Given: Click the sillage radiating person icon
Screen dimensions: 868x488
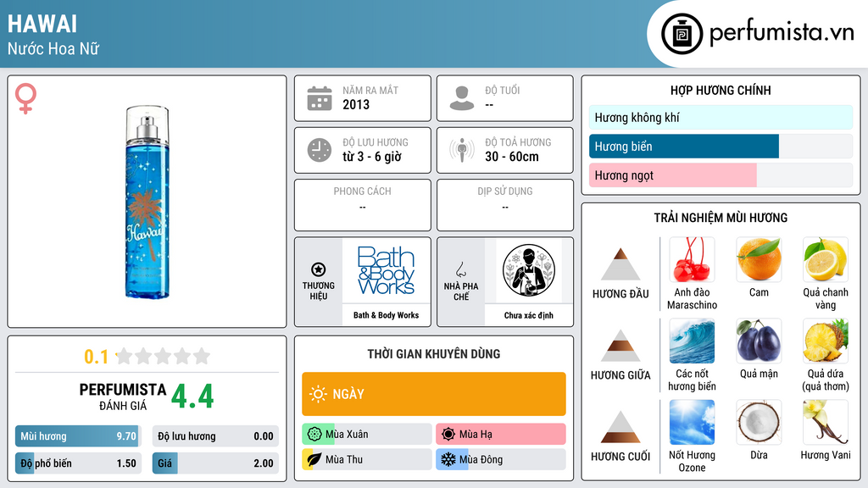Looking at the screenshot, I should point(462,150).
